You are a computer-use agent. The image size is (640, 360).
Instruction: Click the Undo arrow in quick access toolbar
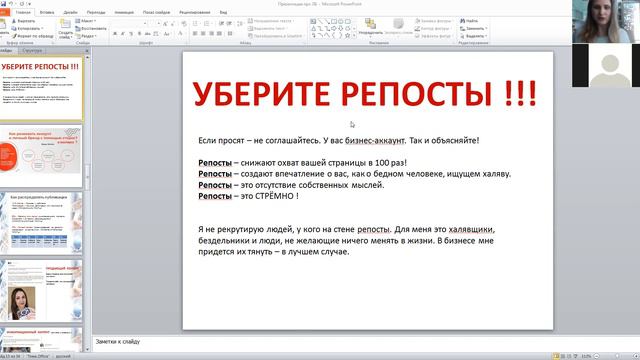pyautogui.click(x=11, y=4)
